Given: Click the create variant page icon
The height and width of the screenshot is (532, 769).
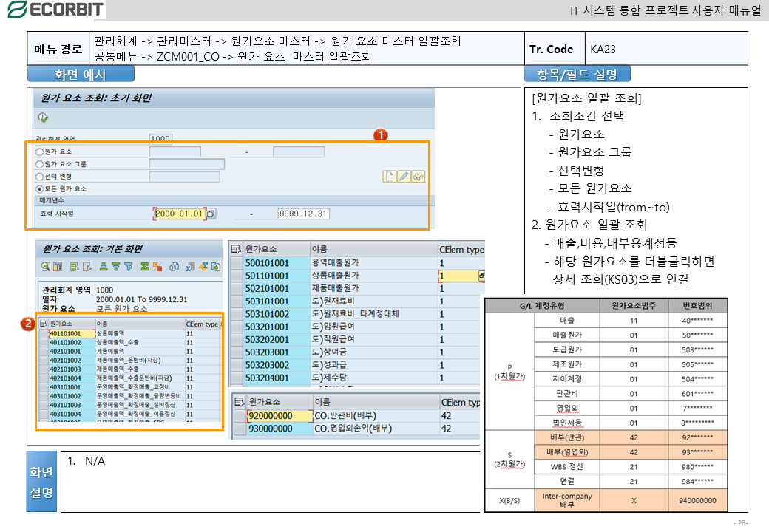Looking at the screenshot, I should click(x=389, y=176).
